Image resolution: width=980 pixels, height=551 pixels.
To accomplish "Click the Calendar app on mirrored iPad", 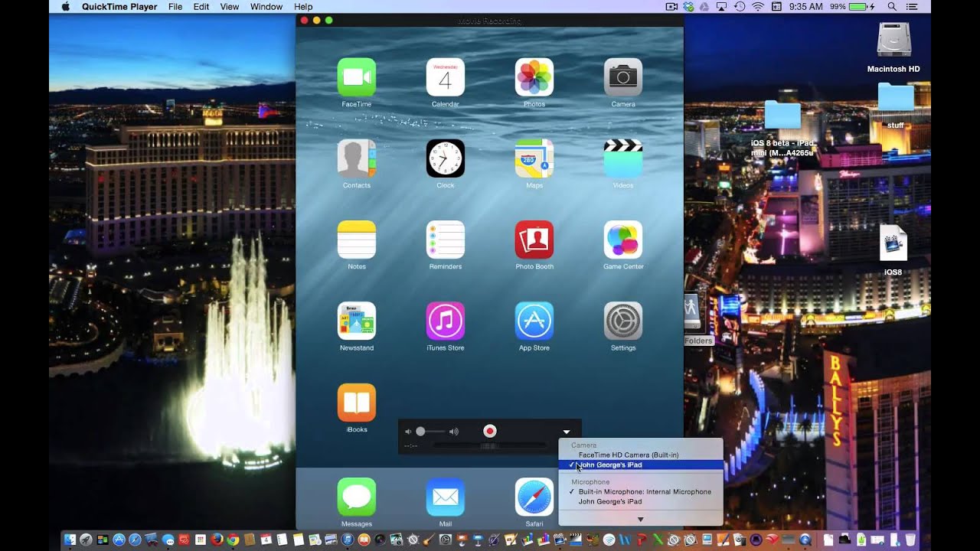I will 446,77.
